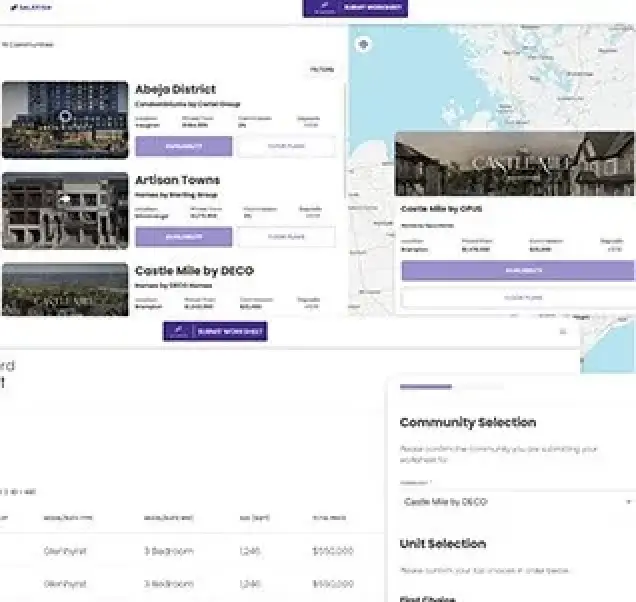Click the Castle Mile banner image in map popup
Viewport: 636px width, 602px height.
coord(514,164)
